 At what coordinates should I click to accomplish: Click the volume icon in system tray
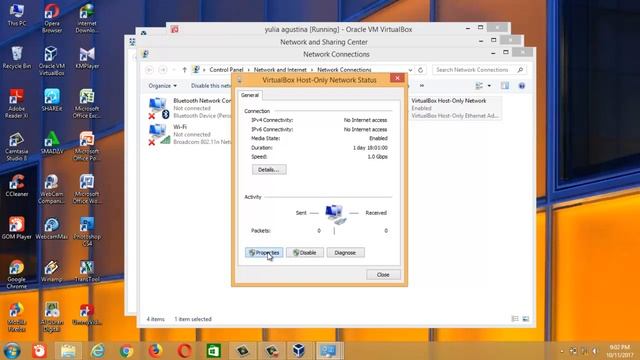(x=595, y=351)
